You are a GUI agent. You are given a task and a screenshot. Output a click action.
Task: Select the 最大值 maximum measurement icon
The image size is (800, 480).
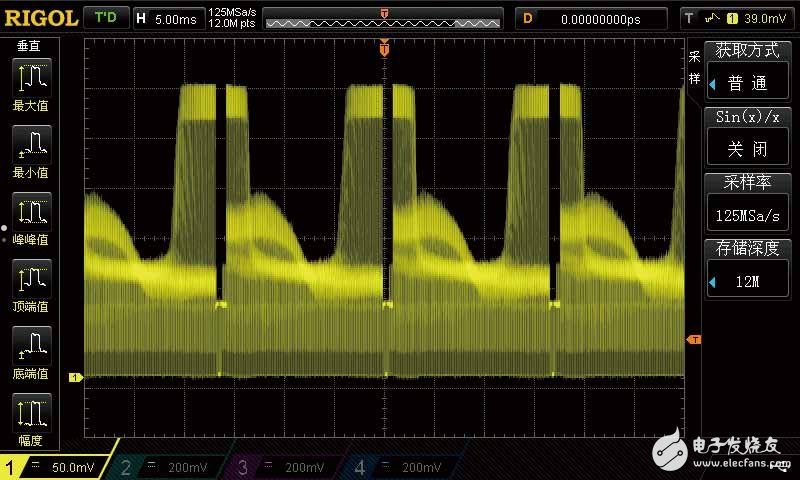[32, 83]
